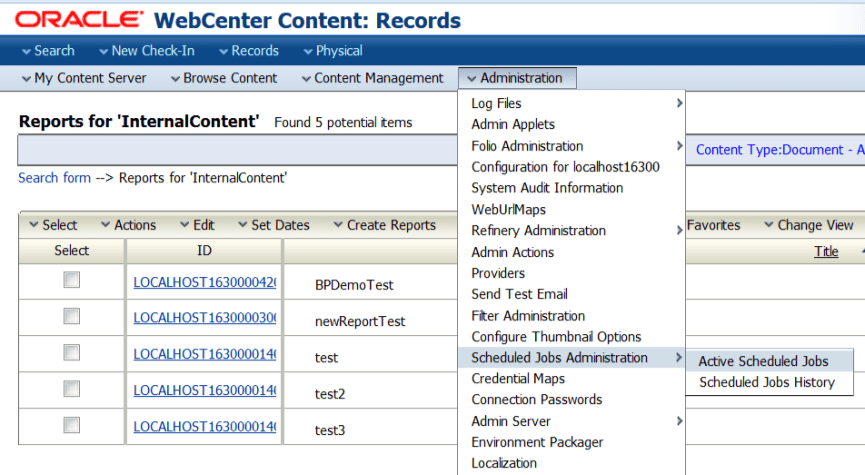The image size is (865, 475).
Task: Select Configuration for localhost16300
Action: point(572,167)
